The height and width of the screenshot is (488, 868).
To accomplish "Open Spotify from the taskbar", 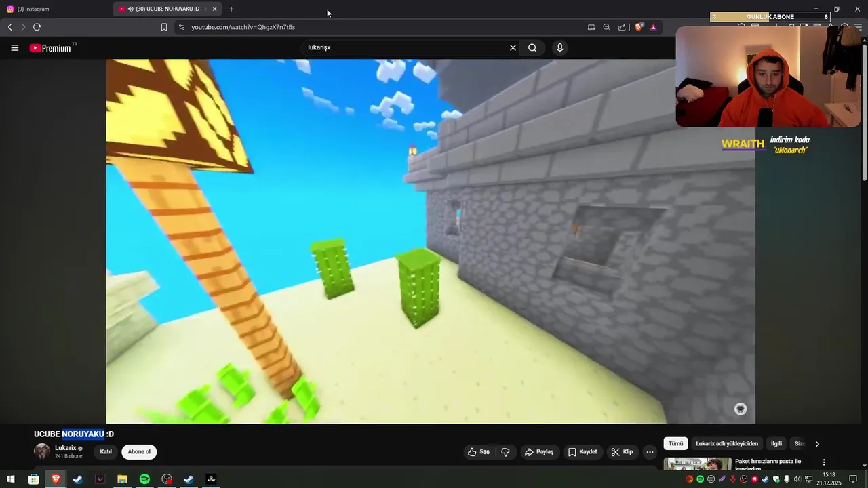I will click(144, 479).
